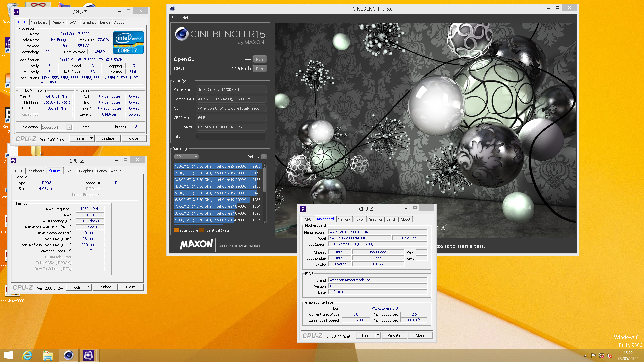The image size is (644, 362).
Task: Open Tools dropdown arrow in CPU tab window
Action: pyautogui.click(x=91, y=138)
